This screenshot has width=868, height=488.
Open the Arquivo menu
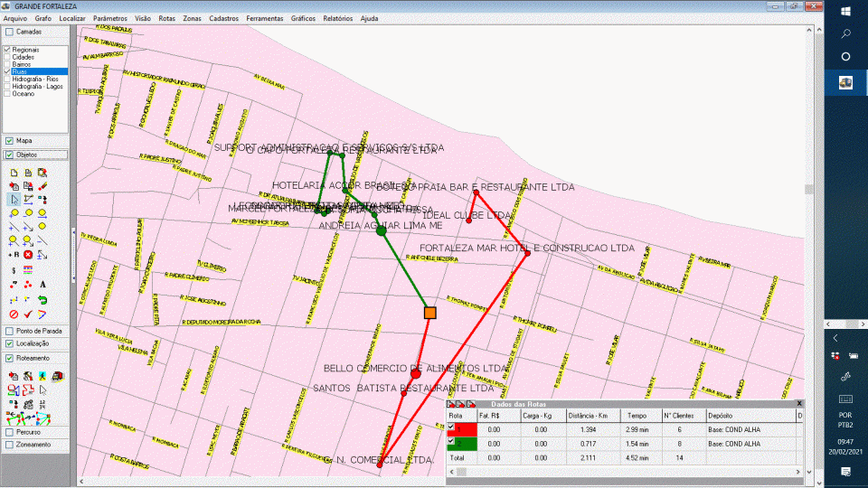[15, 18]
